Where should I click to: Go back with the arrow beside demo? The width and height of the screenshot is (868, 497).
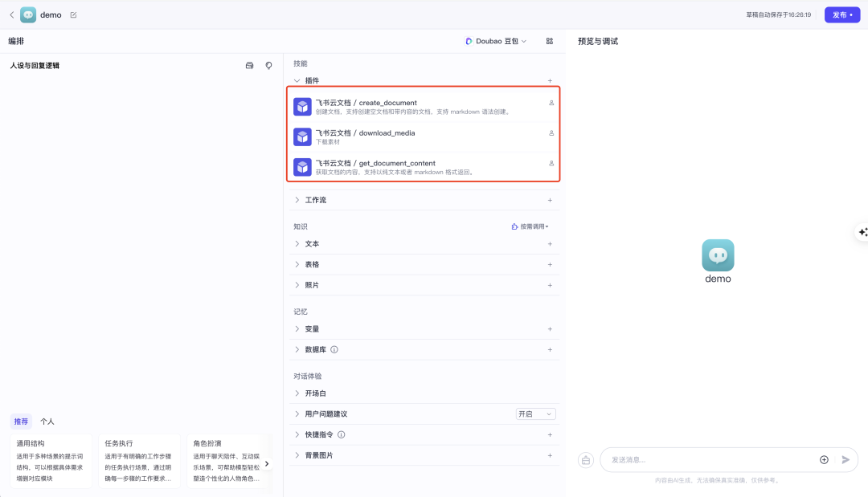coord(11,15)
